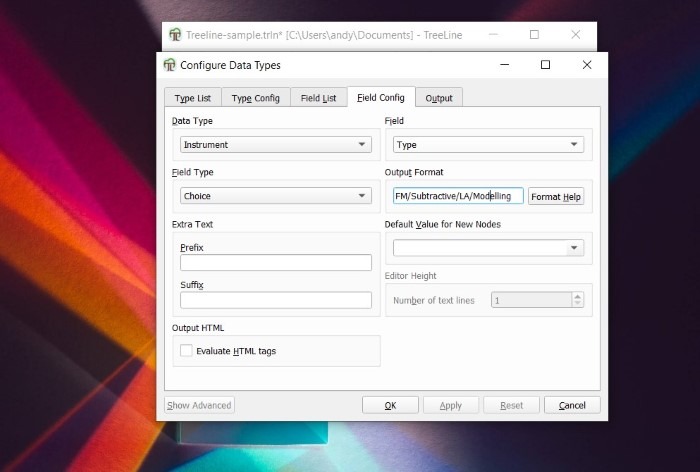This screenshot has width=700, height=472.
Task: Click the TreeLine app icon in main window
Action: (176, 35)
